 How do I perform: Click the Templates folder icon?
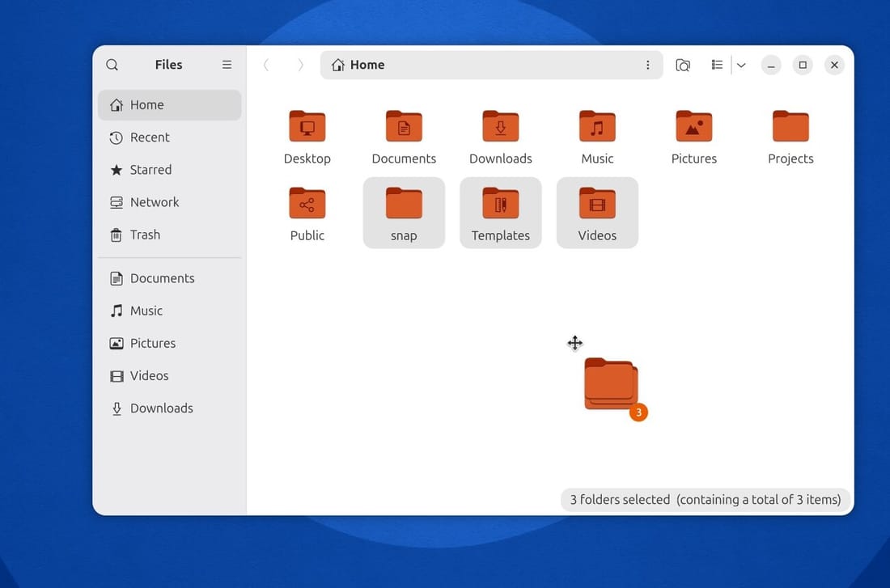coord(501,203)
